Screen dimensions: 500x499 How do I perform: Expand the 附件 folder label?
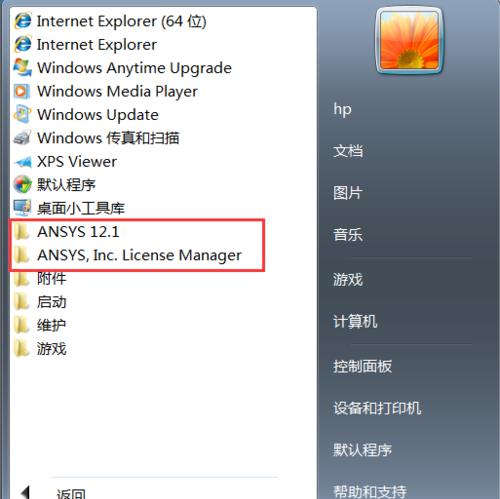(52, 278)
